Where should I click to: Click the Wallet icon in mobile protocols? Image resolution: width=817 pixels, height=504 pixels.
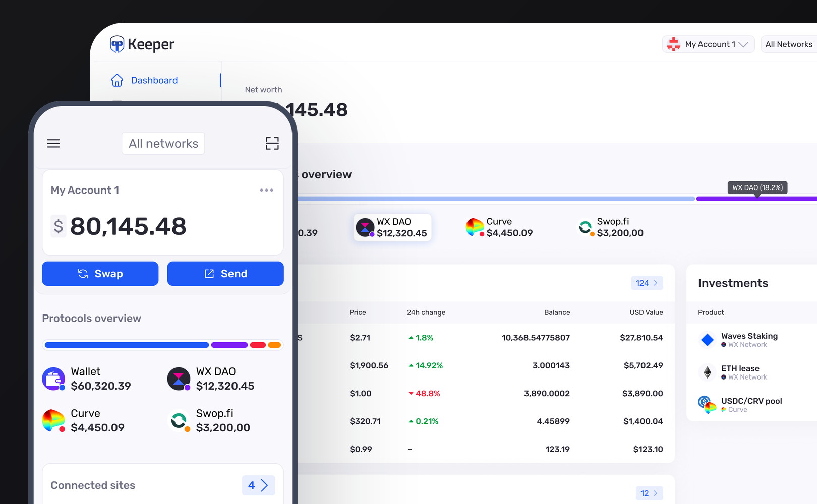coord(53,379)
